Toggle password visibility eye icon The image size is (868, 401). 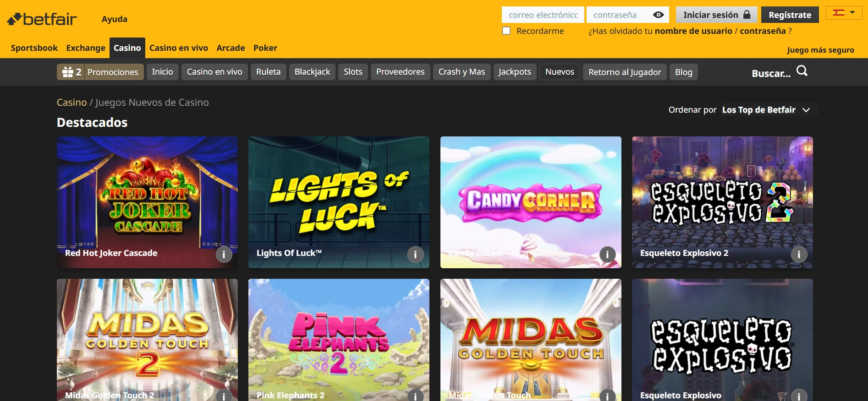[658, 15]
